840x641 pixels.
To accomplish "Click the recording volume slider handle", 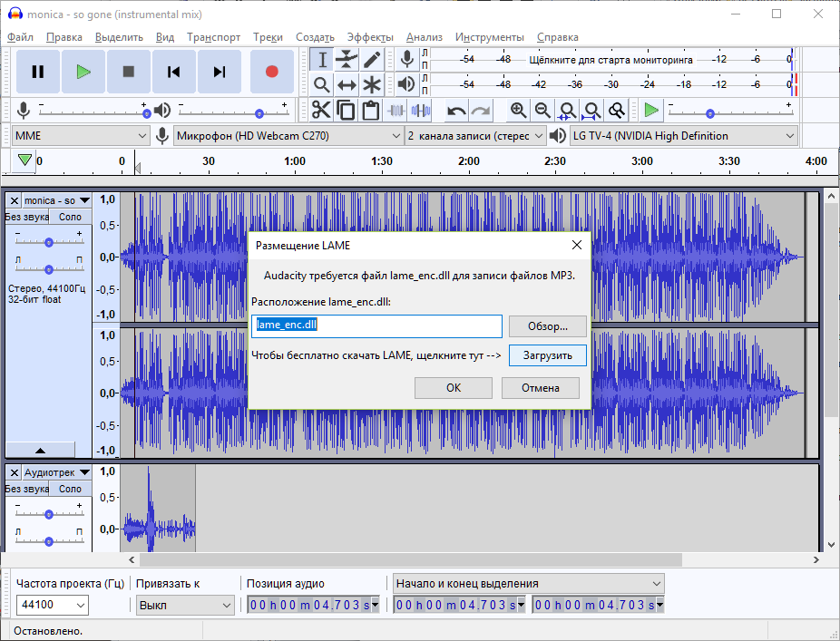I will [x=146, y=113].
